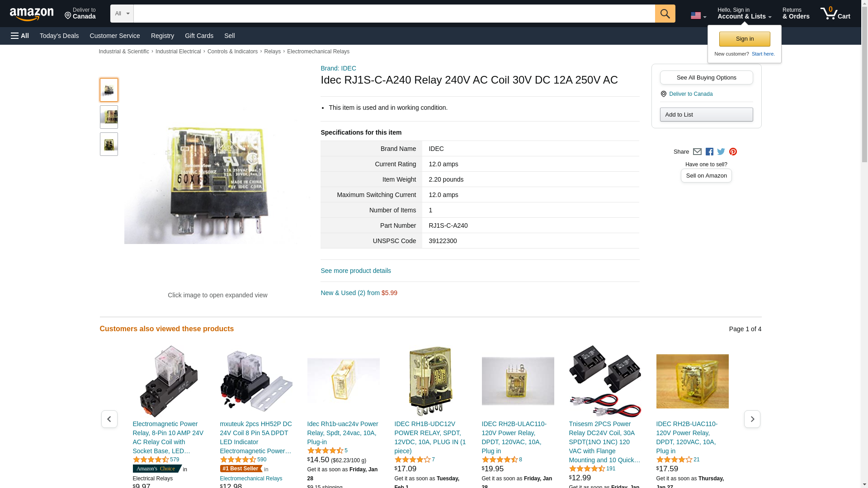
Task: Open Today's Deals nav item
Action: [59, 36]
